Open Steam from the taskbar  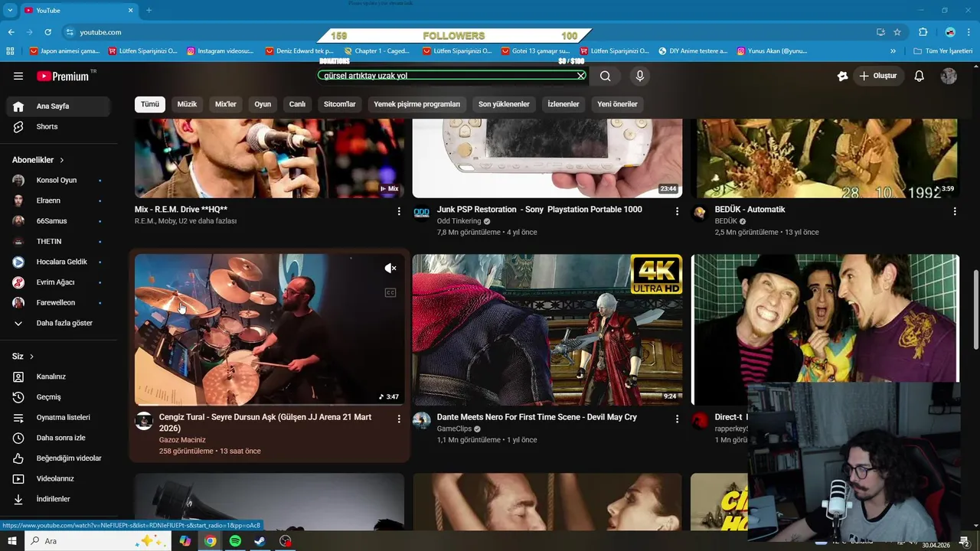pos(260,541)
